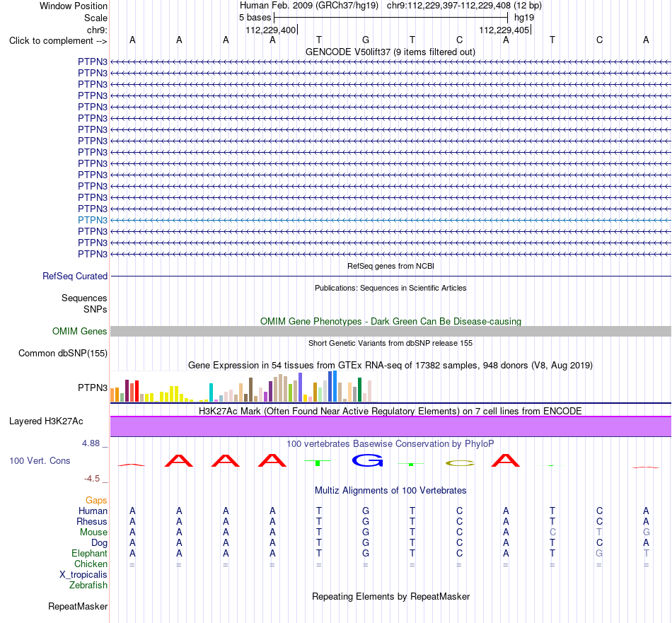Open 'Short Genetic Variants from dbSNP release 155' title
The height and width of the screenshot is (623, 672).
390,343
